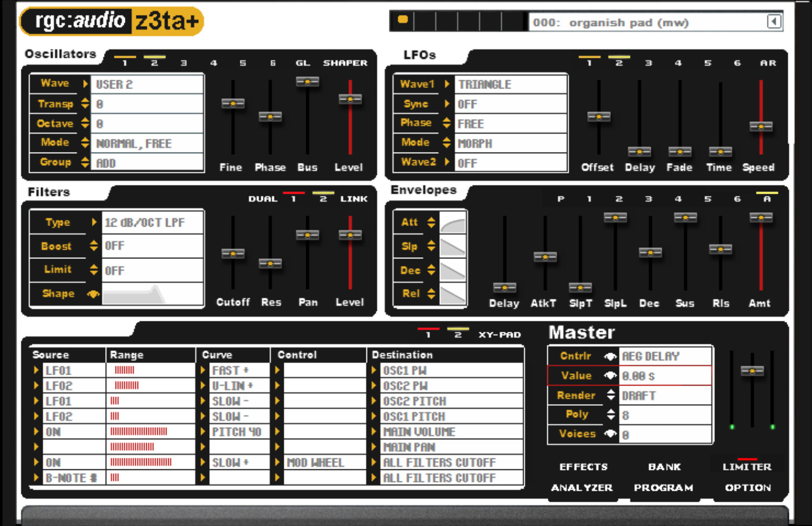Click the Oscillator Group stepper arrows
812x526 pixels.
pos(85,162)
